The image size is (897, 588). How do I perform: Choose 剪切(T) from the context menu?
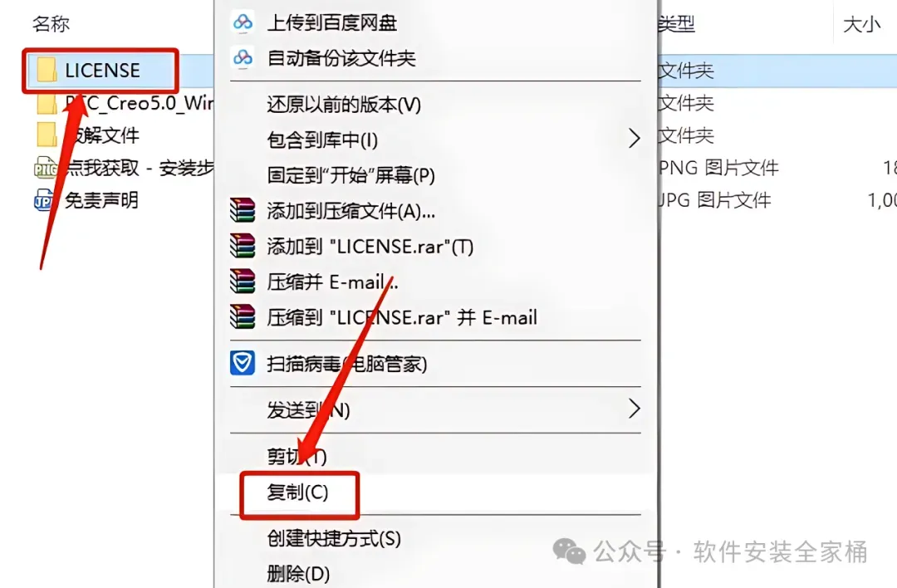pyautogui.click(x=297, y=457)
